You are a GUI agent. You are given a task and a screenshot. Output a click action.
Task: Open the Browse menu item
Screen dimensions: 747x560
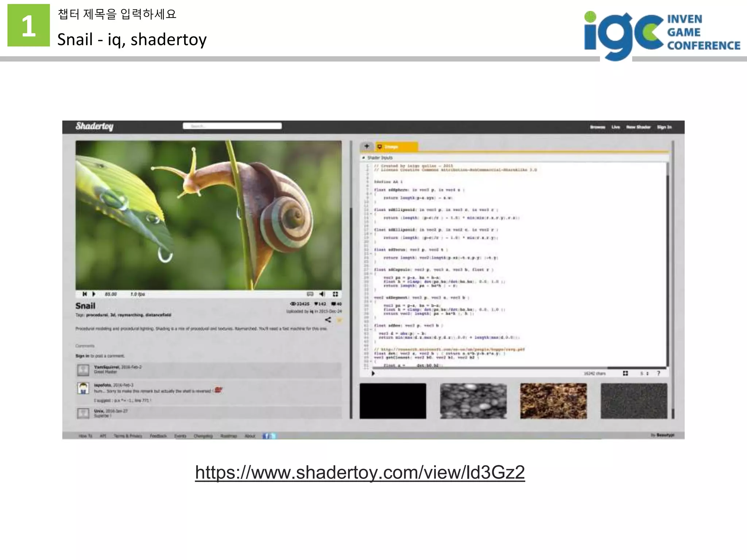(597, 127)
